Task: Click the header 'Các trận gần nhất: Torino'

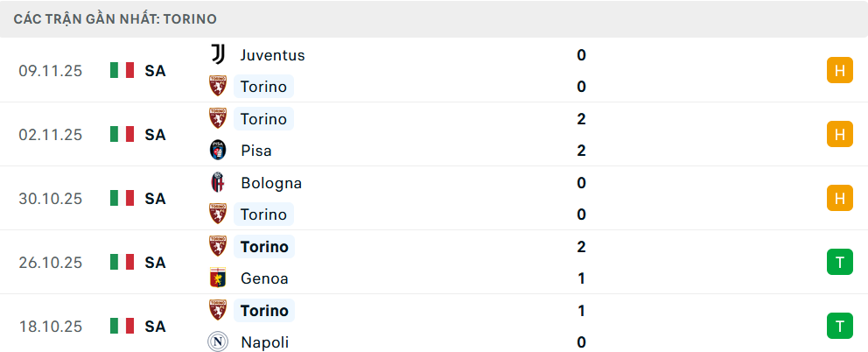Action: tap(115, 18)
